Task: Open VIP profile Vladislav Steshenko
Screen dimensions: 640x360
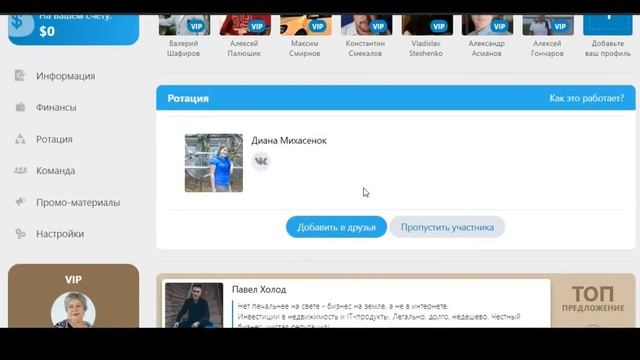Action: pos(427,36)
